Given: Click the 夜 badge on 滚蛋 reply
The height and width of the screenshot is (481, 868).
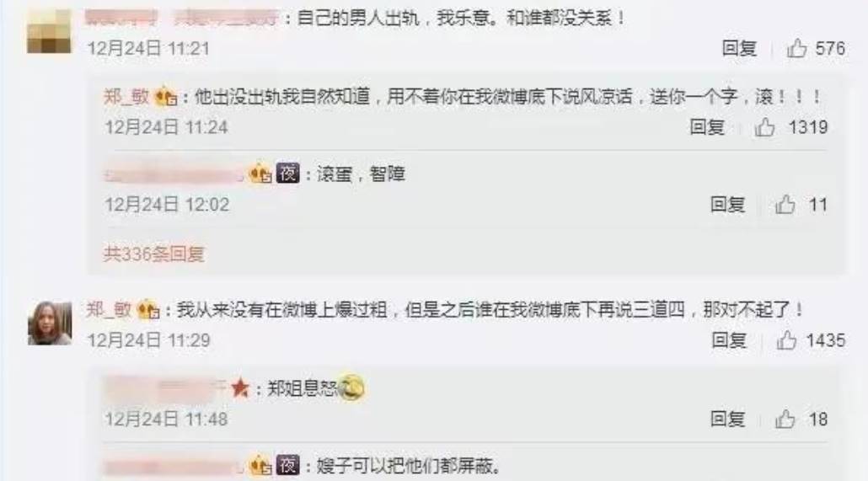Looking at the screenshot, I should click(288, 174).
